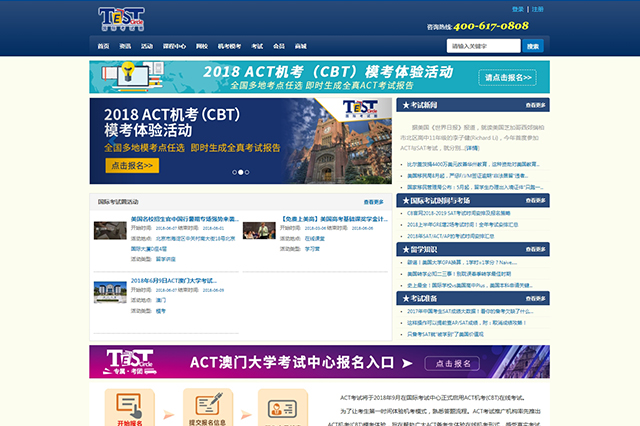Open 2018年6月9日ACT澳门大学考试 title
Image resolution: width=640 pixels, height=426 pixels.
click(174, 281)
